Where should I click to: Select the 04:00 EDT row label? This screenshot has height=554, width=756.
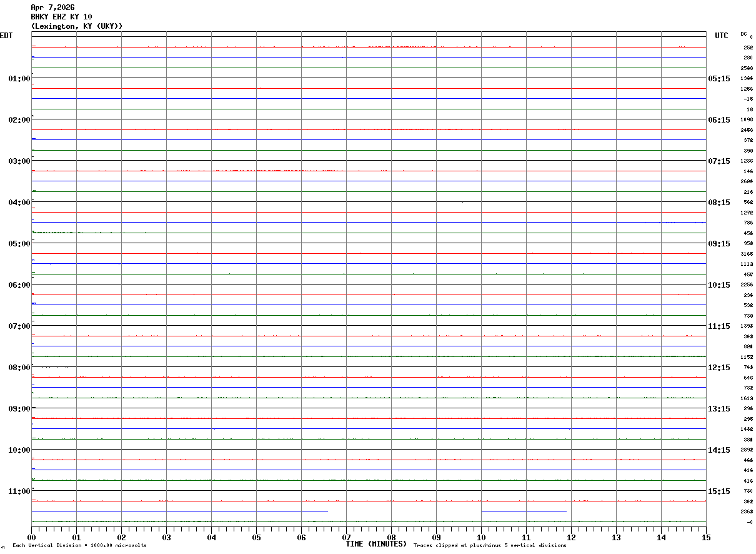pos(19,203)
